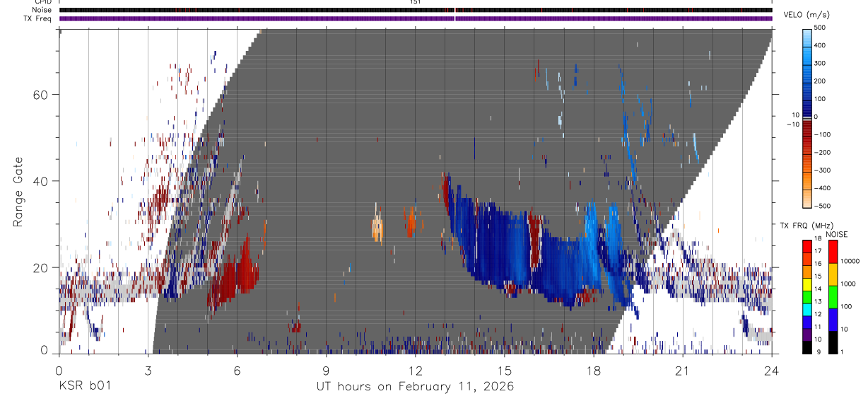Click the 'NOISE' legend title
The height and width of the screenshot is (401, 868).
835,235
